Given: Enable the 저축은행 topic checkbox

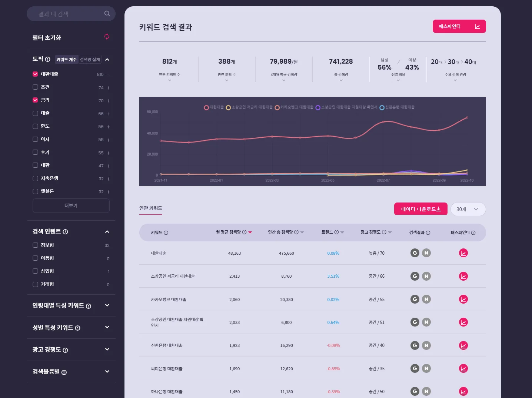Looking at the screenshot, I should pyautogui.click(x=35, y=178).
